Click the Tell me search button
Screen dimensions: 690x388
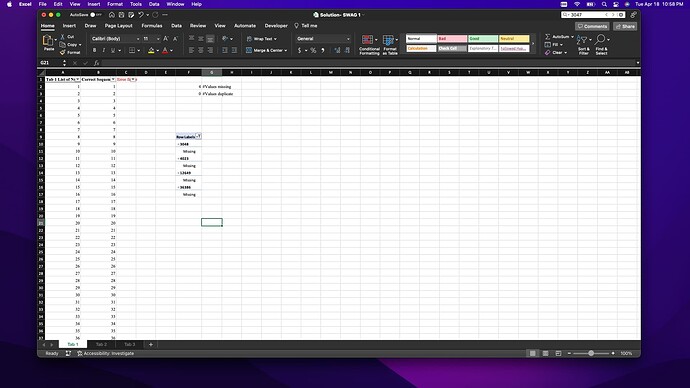point(306,26)
